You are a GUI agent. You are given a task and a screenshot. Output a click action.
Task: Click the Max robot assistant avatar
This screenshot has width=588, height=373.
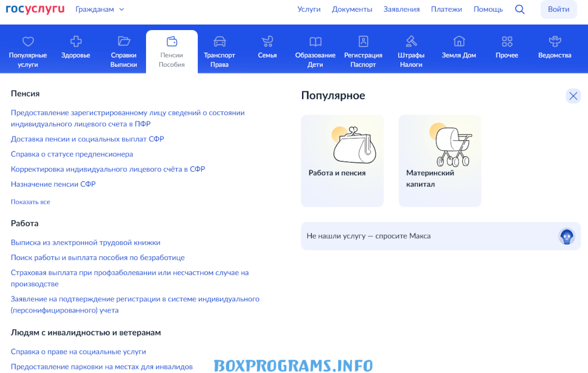pos(567,237)
